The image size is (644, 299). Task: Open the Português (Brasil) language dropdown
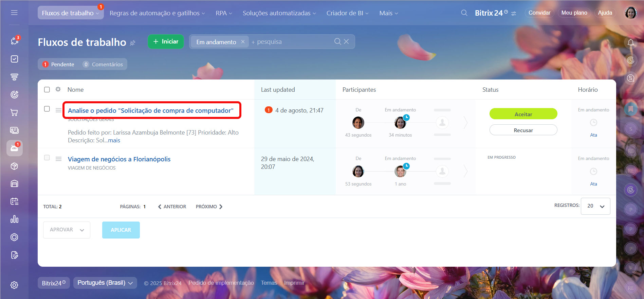pyautogui.click(x=105, y=283)
